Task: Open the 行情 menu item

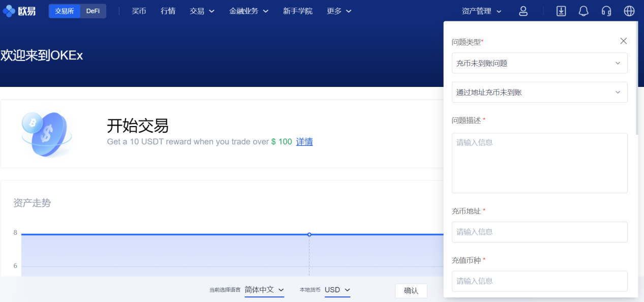Action: tap(168, 11)
